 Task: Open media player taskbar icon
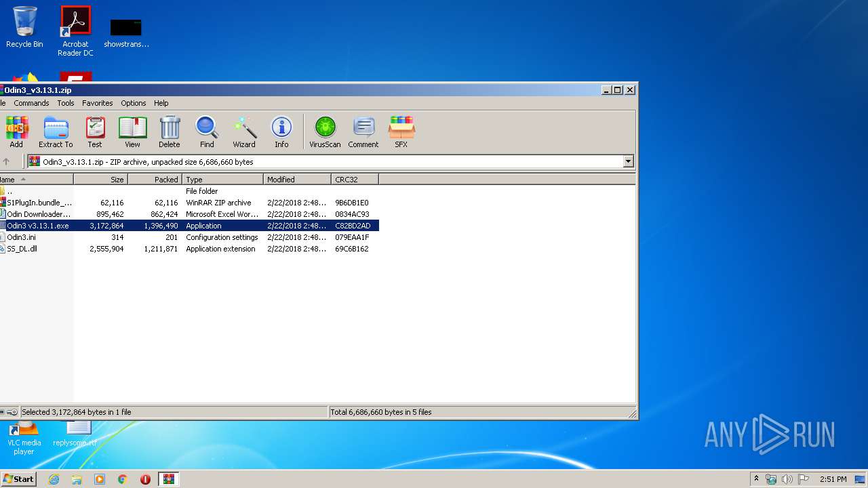100,479
